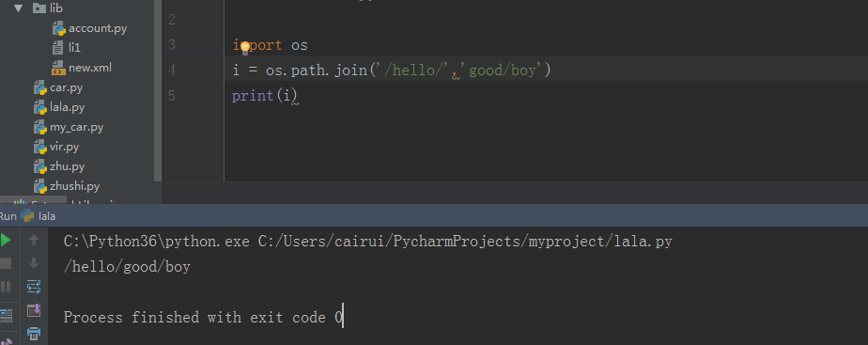Click line number 3 in the gutter
Screen dimensions: 868x345
[x=171, y=45]
